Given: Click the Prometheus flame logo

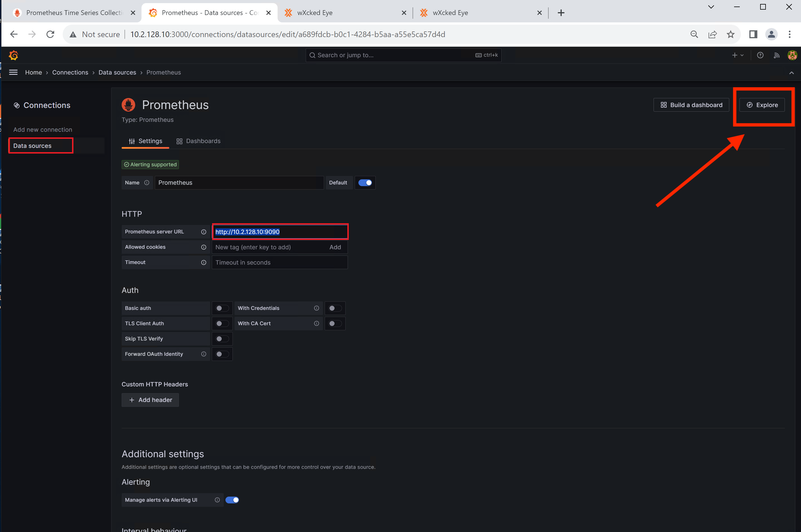Looking at the screenshot, I should (x=128, y=105).
